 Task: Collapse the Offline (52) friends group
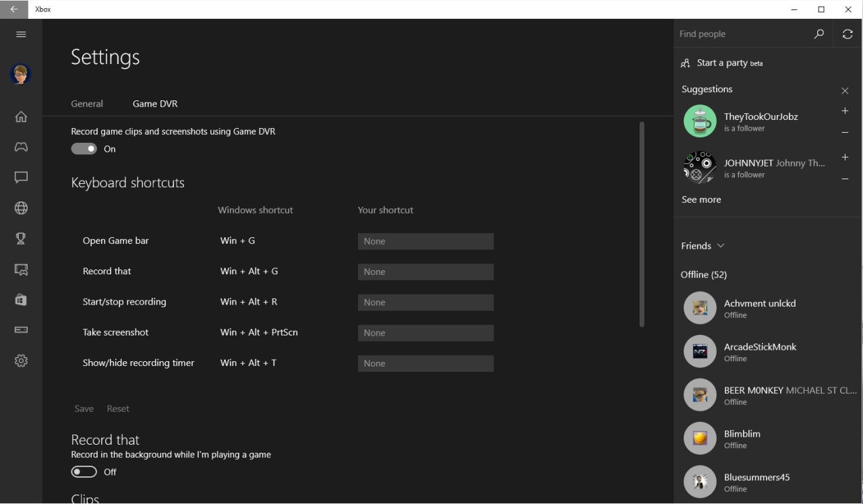[x=703, y=274]
